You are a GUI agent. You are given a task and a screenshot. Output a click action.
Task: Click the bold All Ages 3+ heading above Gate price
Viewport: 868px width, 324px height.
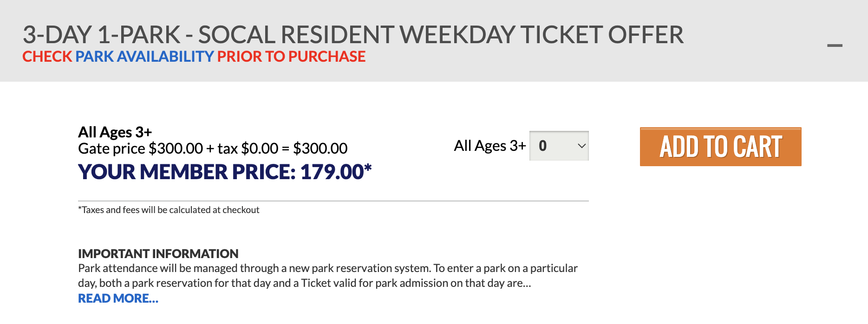click(x=115, y=132)
